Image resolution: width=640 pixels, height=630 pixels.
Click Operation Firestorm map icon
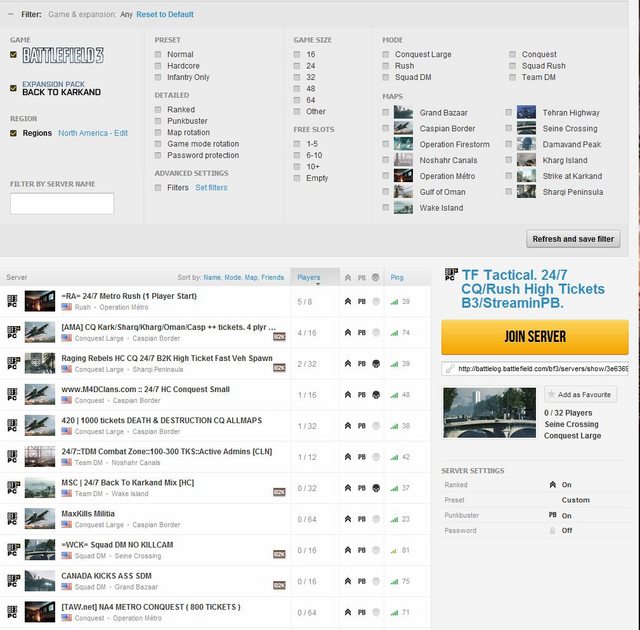click(403, 144)
